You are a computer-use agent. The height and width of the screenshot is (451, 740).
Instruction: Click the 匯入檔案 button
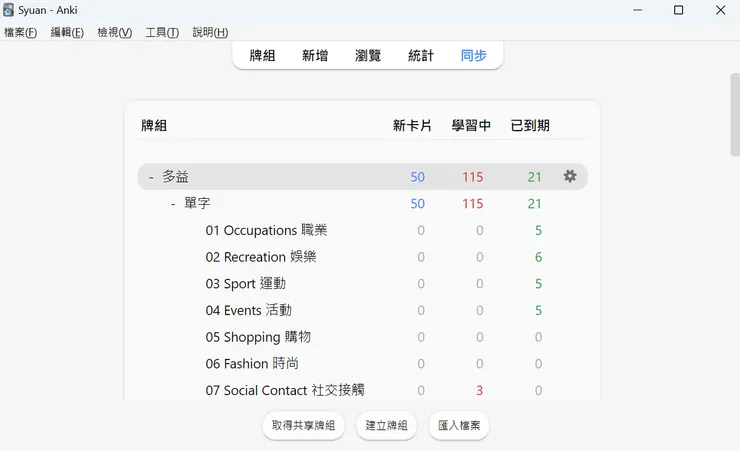[x=459, y=426]
